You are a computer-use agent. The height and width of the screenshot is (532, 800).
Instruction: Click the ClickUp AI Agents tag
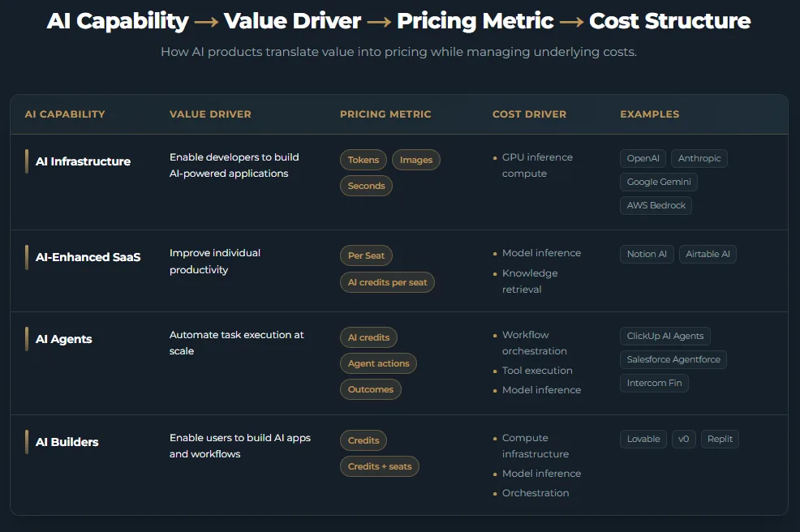click(x=665, y=336)
